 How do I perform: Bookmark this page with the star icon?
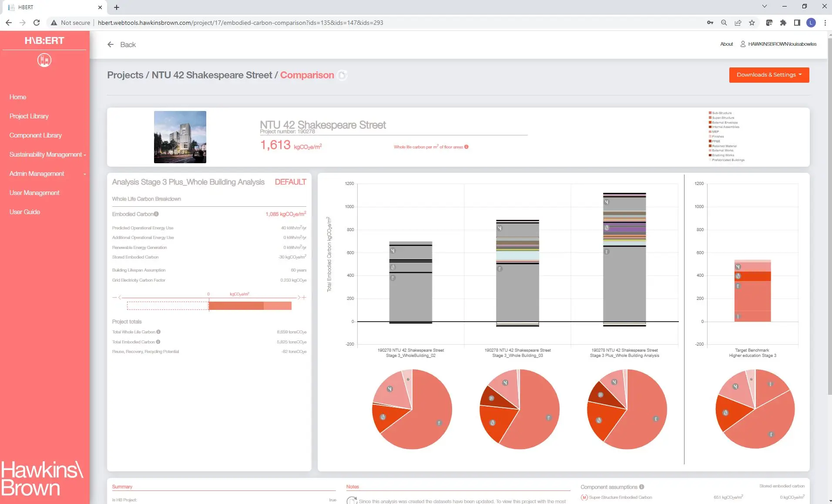click(752, 23)
